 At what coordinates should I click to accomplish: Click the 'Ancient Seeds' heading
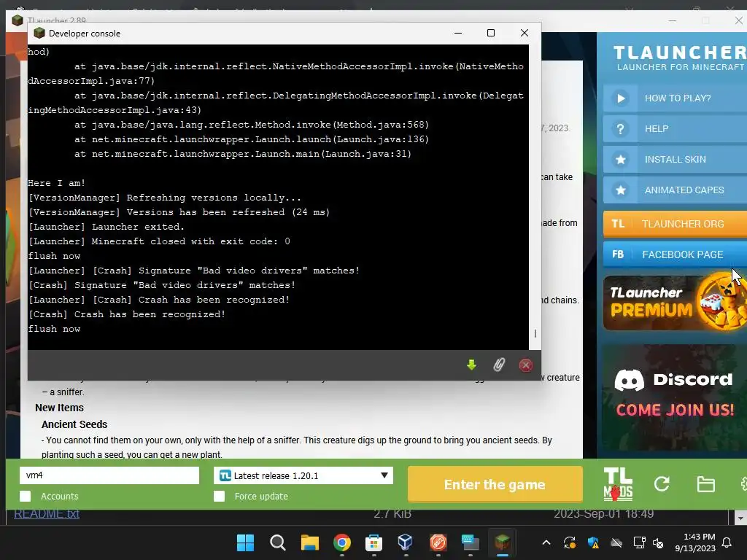pyautogui.click(x=74, y=424)
